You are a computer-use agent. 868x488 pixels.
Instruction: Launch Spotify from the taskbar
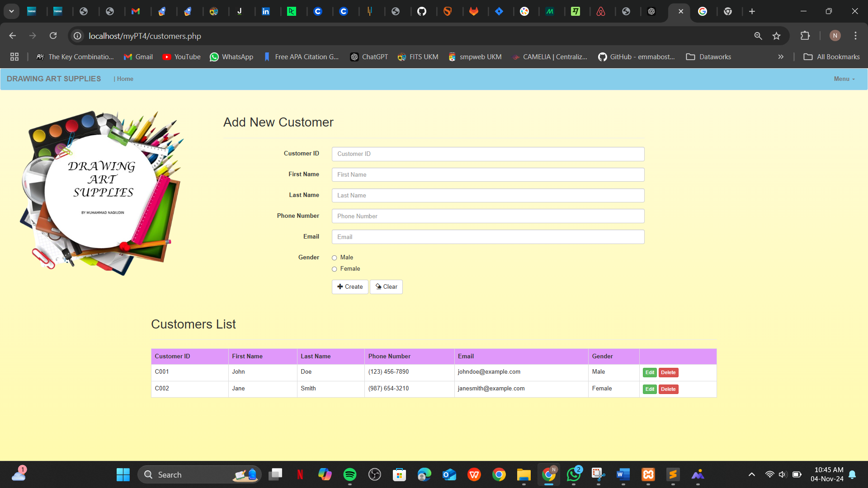pyautogui.click(x=350, y=474)
